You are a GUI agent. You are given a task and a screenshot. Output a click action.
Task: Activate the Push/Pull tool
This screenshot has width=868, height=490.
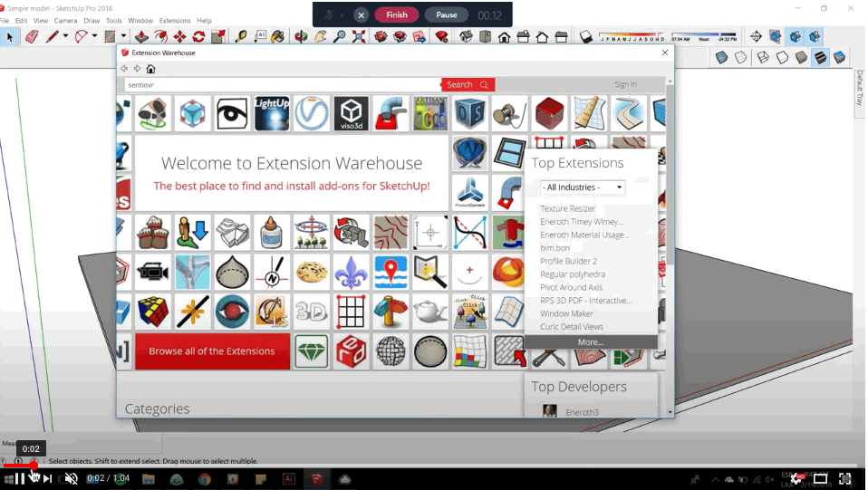[x=141, y=37]
